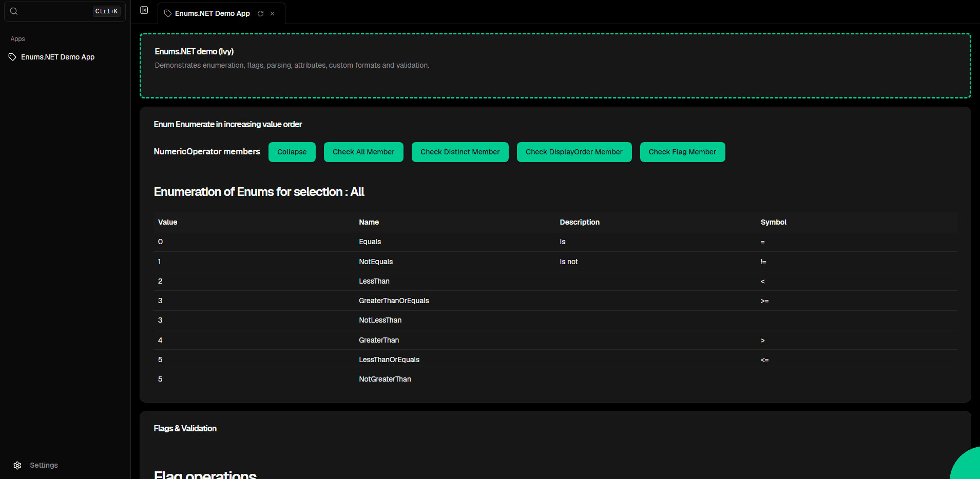Open Settings in the sidebar
Image resolution: width=980 pixels, height=479 pixels.
(x=44, y=465)
